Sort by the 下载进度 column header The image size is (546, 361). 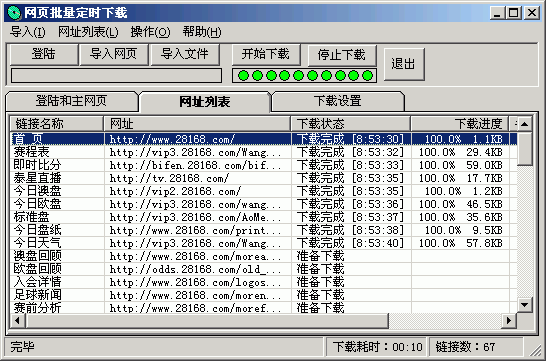click(x=460, y=124)
